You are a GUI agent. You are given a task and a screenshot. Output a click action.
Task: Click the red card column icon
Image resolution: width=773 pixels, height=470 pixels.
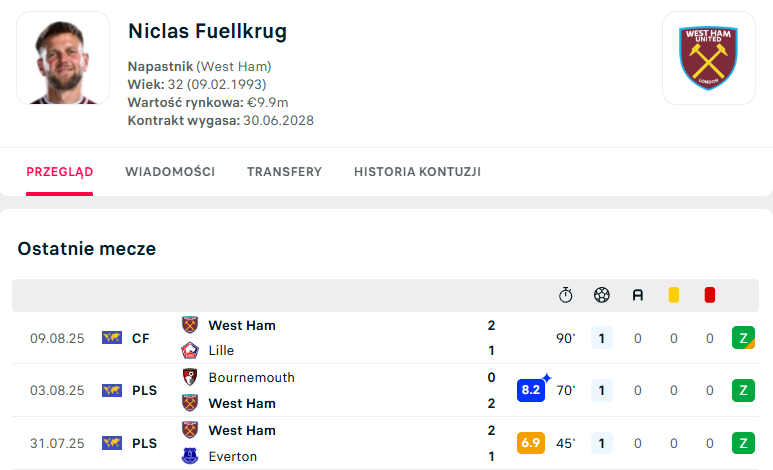709,295
